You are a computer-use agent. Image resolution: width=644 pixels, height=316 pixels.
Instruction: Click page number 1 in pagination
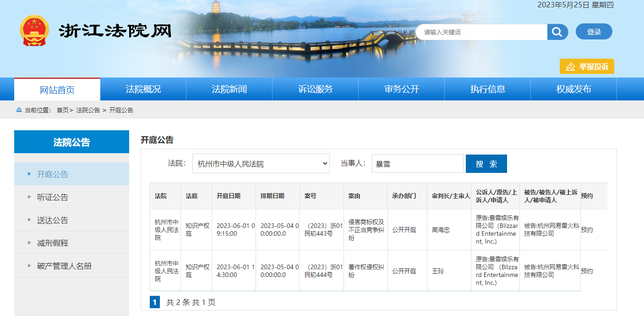click(155, 302)
